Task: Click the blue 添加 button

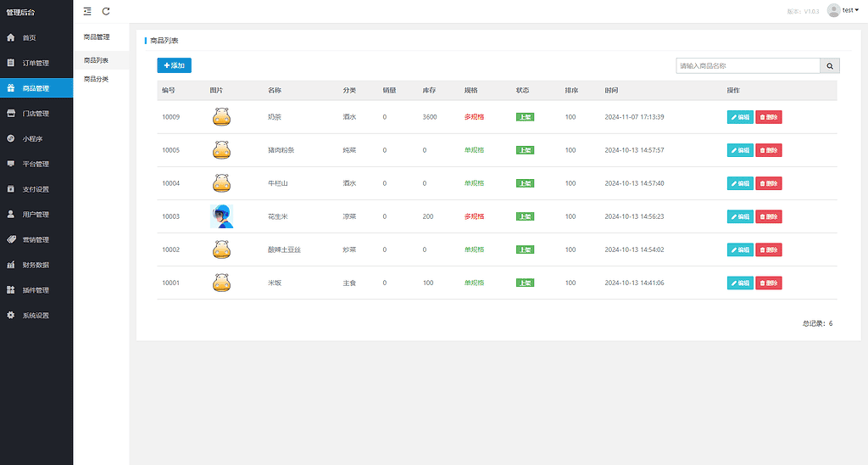Action: pyautogui.click(x=175, y=65)
